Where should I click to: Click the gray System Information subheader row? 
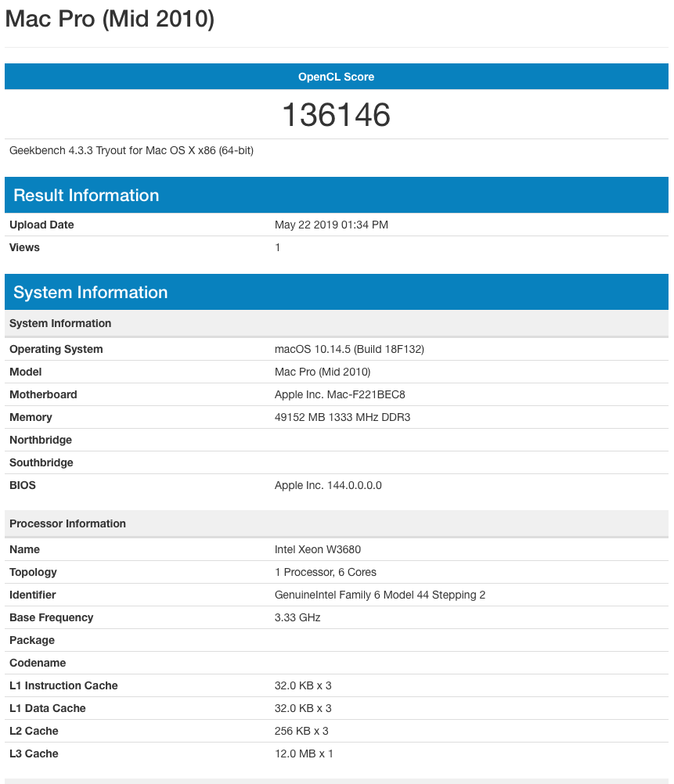pos(337,323)
